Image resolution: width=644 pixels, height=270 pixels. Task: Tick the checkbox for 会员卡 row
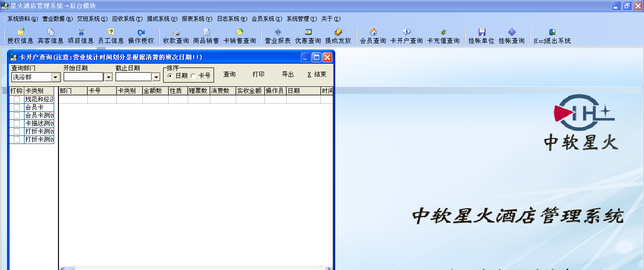[17, 108]
